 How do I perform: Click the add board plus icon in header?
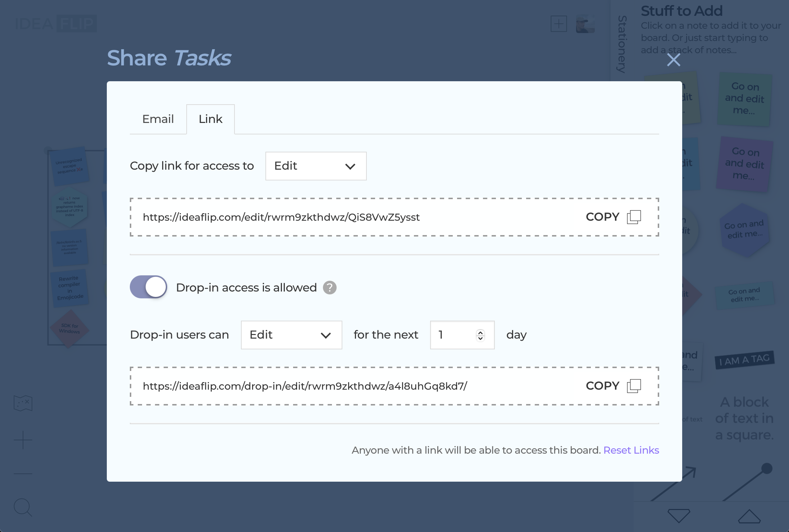click(558, 24)
